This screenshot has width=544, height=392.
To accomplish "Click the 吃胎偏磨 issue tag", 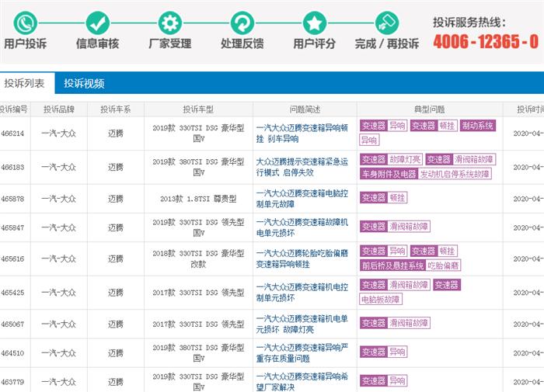I will 444,265.
